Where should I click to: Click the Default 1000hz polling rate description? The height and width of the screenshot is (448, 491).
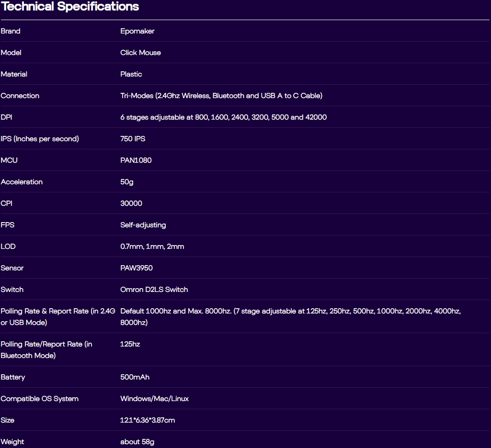(290, 311)
